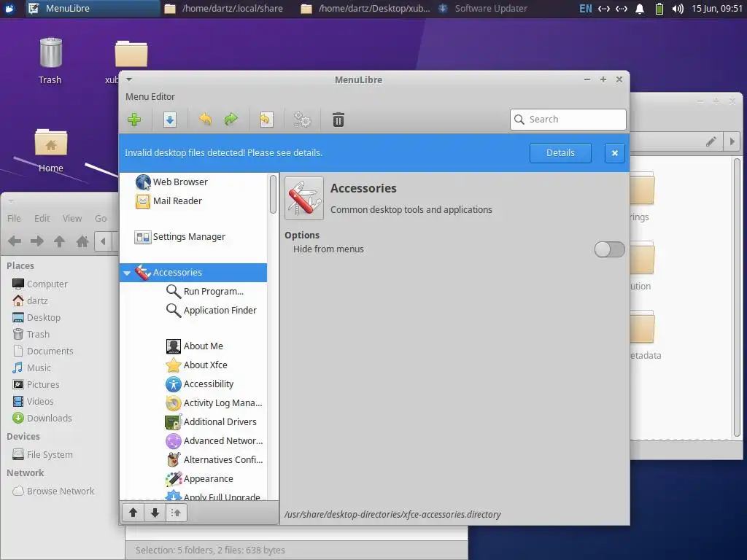The width and height of the screenshot is (747, 560).
Task: Select the Web Browser entry
Action: point(193,182)
